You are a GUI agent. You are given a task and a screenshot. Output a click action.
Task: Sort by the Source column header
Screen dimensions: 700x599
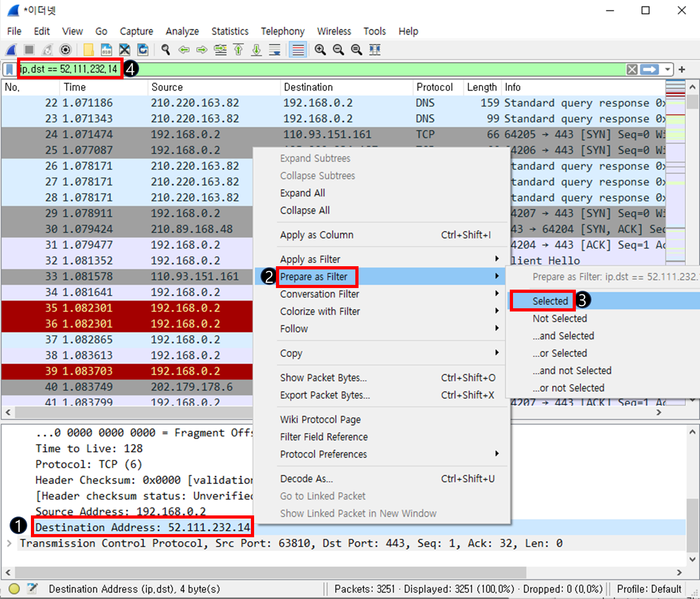pyautogui.click(x=214, y=87)
